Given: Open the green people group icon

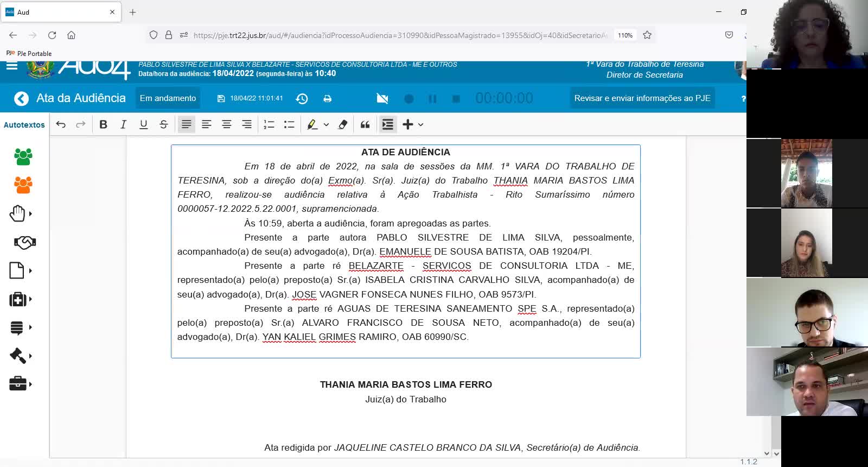Looking at the screenshot, I should click(x=23, y=157).
